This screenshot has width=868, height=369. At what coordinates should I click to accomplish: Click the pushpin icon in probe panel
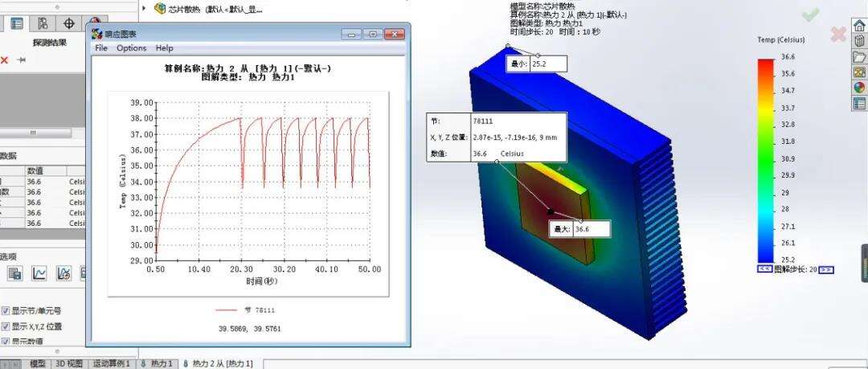[x=21, y=59]
